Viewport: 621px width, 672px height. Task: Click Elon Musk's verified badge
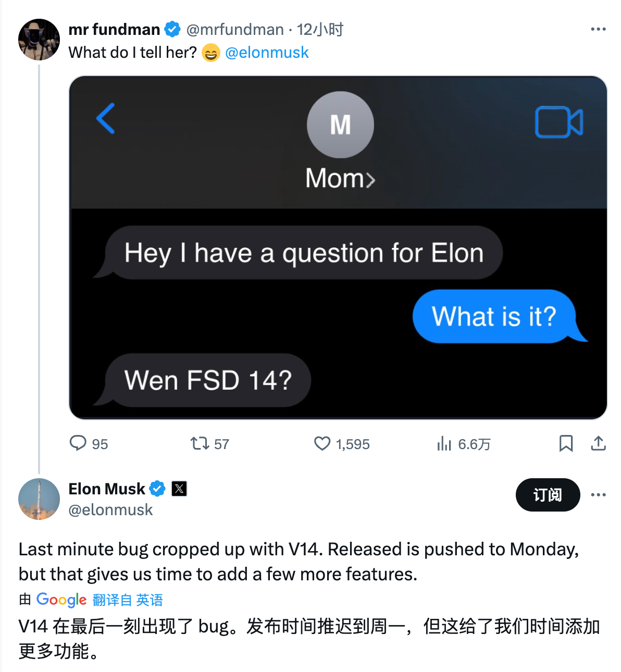[x=157, y=489]
